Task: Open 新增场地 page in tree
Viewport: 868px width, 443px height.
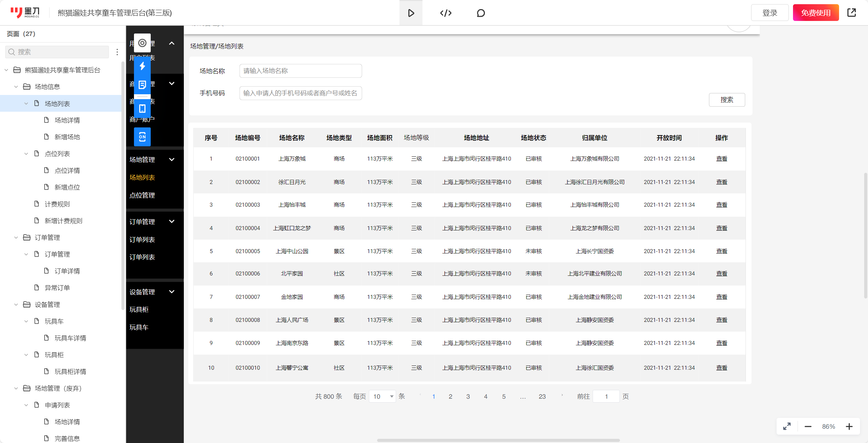Action: [x=67, y=137]
